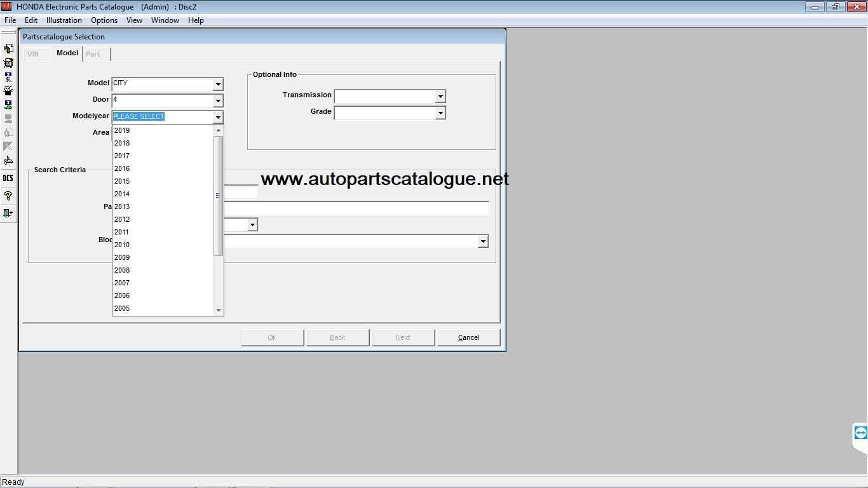Screen dimensions: 868x488
Task: Select model year 2017
Action: click(163, 156)
